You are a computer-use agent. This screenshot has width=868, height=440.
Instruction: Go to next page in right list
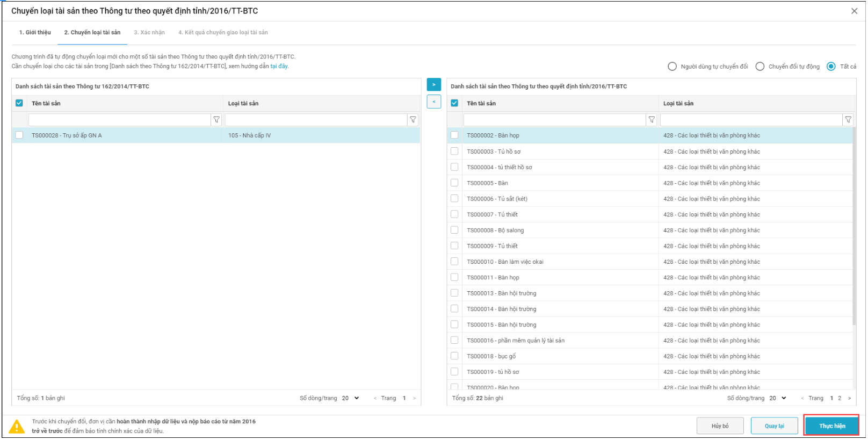[849, 399]
